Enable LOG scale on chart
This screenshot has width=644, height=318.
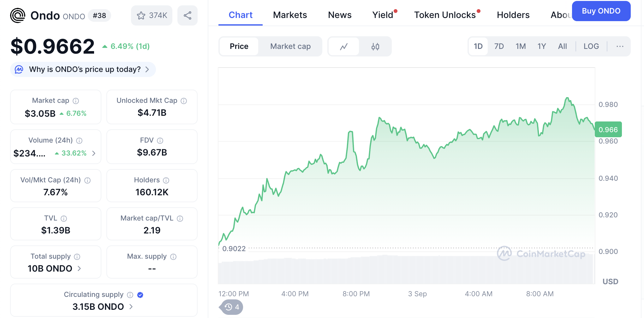tap(591, 46)
